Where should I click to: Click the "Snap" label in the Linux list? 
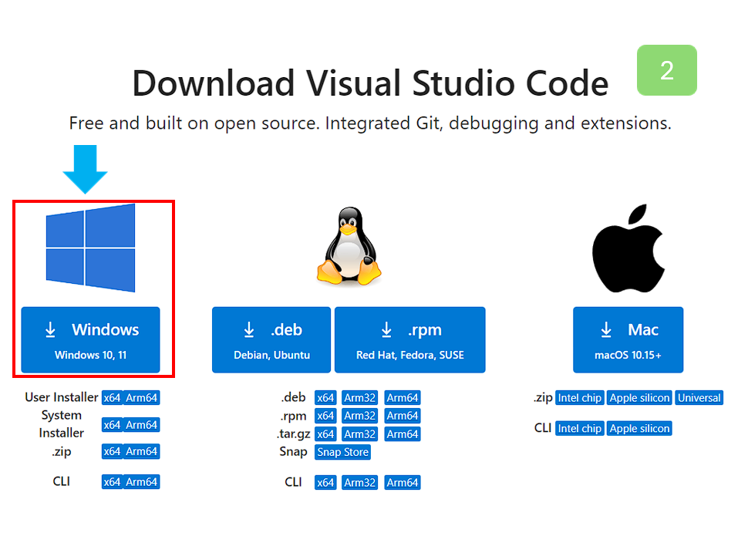coord(293,452)
